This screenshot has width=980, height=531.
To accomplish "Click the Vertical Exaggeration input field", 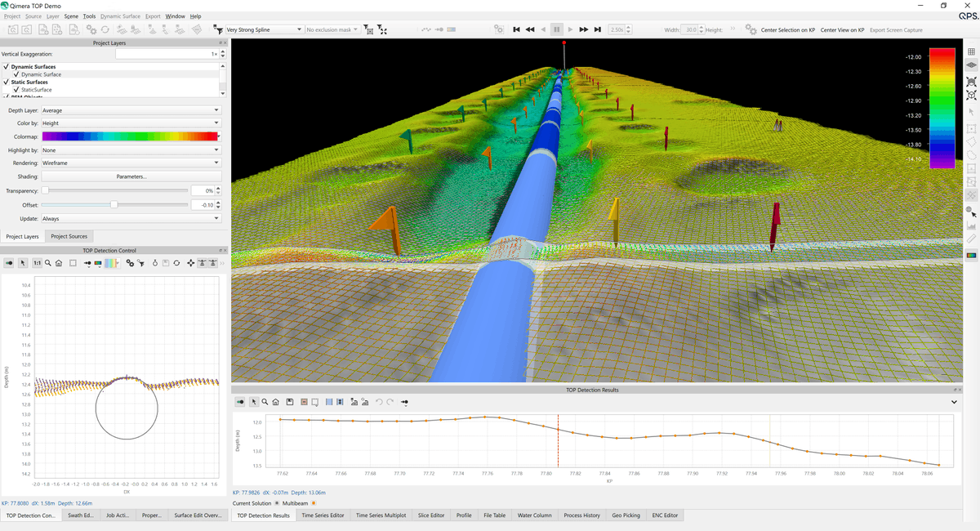I will [167, 54].
